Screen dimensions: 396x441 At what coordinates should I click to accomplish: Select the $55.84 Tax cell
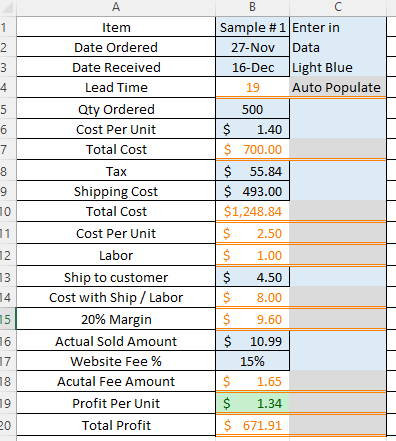pyautogui.click(x=252, y=171)
